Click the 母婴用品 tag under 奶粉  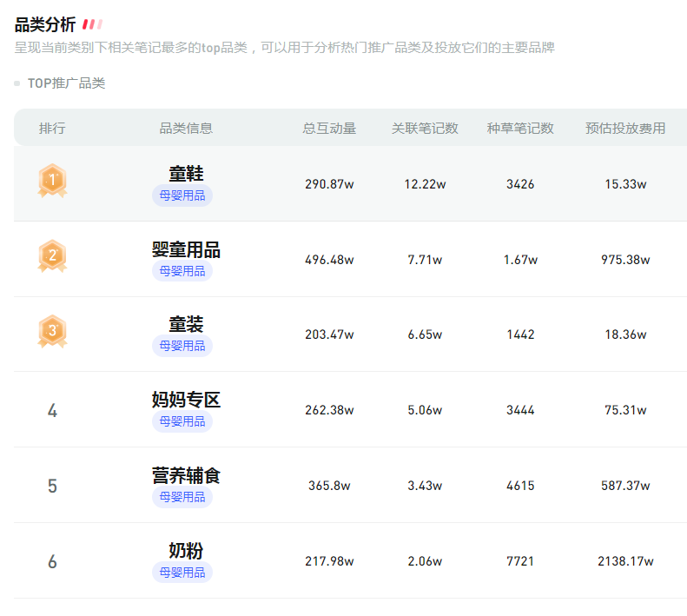(x=182, y=573)
